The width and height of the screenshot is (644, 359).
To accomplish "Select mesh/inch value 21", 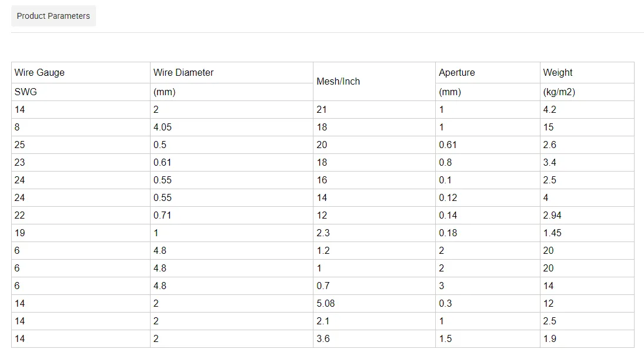I will click(x=322, y=109).
